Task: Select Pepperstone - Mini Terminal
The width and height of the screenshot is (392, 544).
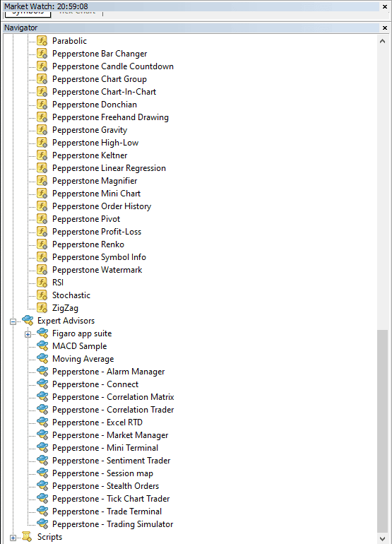Action: pos(105,448)
